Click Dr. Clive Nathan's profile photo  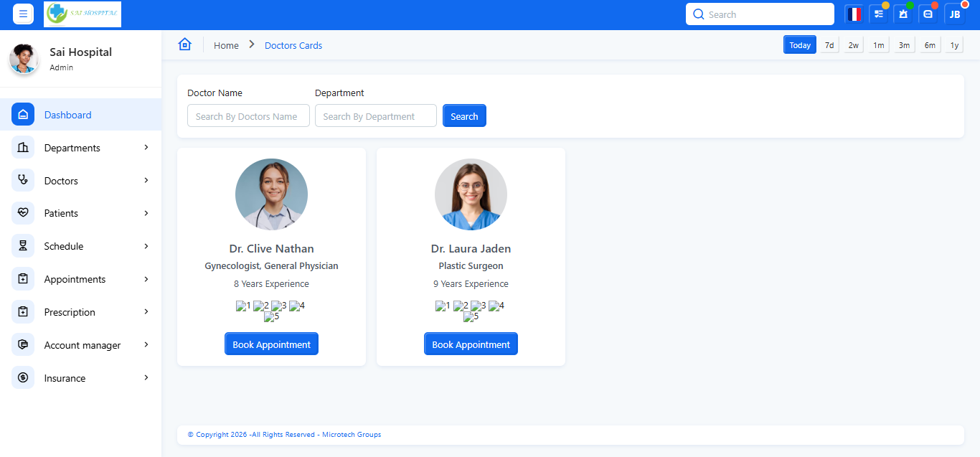click(271, 194)
